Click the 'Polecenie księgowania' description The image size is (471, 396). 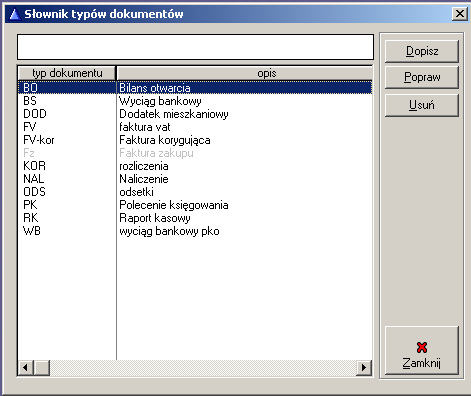[174, 205]
